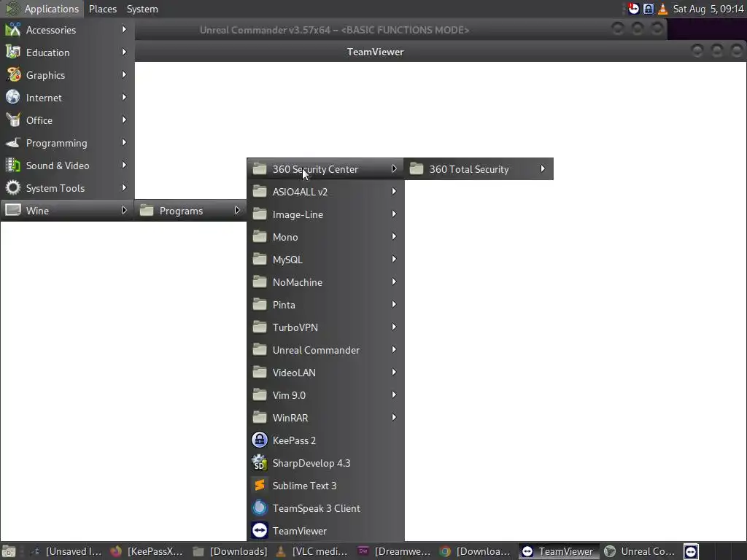Expand the 360 Total Security submenu arrow
Screen dimensions: 747x560
[543, 168]
